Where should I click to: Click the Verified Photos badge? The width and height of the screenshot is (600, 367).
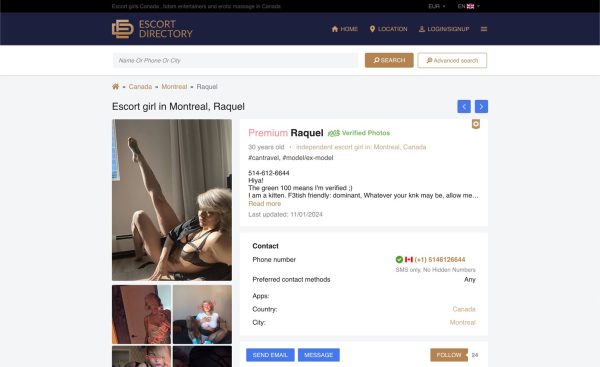[359, 133]
